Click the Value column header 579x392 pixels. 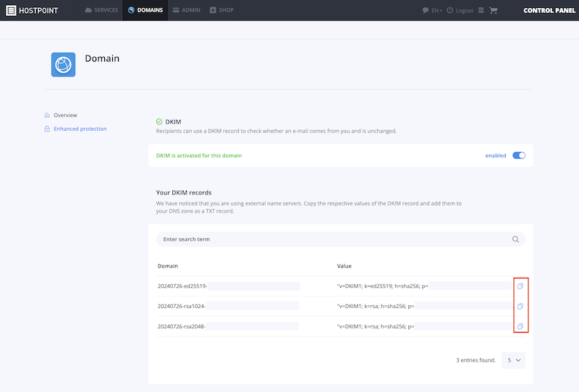(345, 266)
